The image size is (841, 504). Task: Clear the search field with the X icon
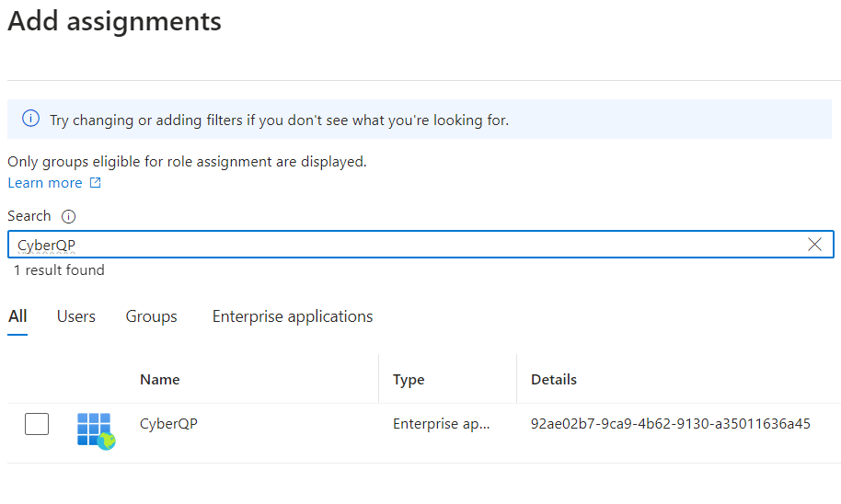coord(814,245)
